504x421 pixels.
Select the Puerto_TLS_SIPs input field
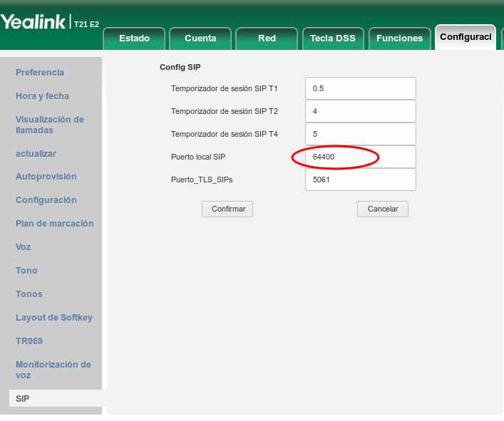[x=360, y=180]
